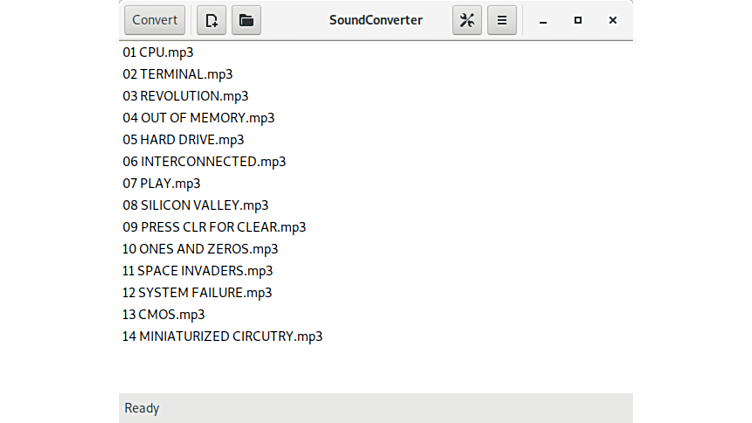Select 11 SPACE INVADERS.mp3 file
This screenshot has width=752, height=423.
[x=197, y=271]
